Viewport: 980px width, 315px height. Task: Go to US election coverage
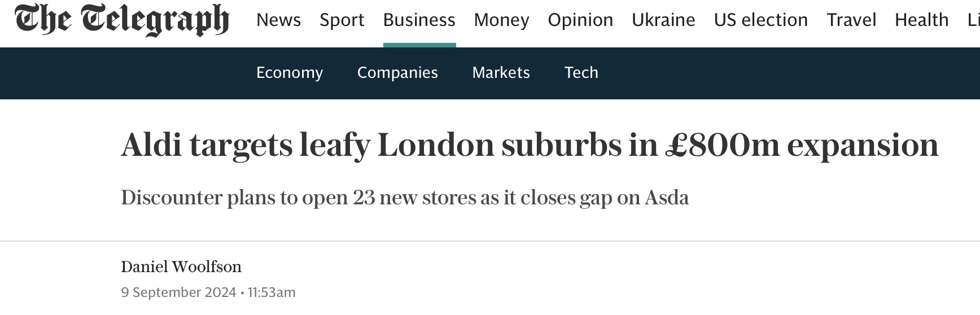(760, 20)
